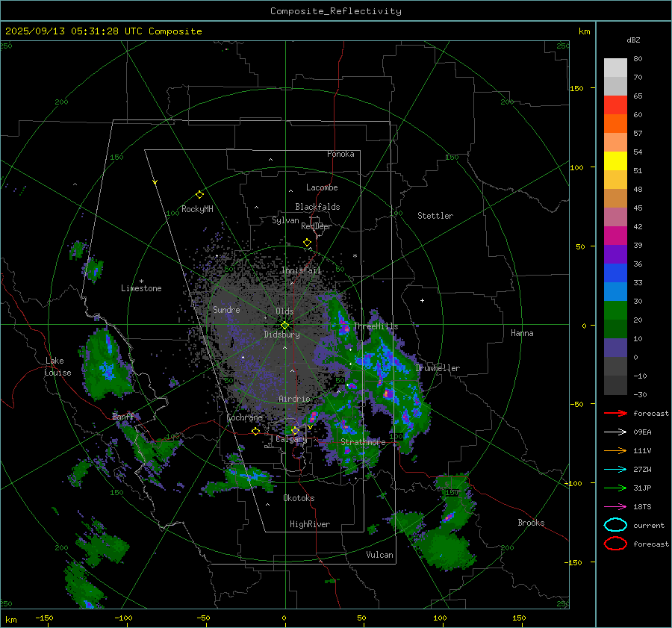
Task: Click the Sundre town label
Action: pyautogui.click(x=226, y=309)
